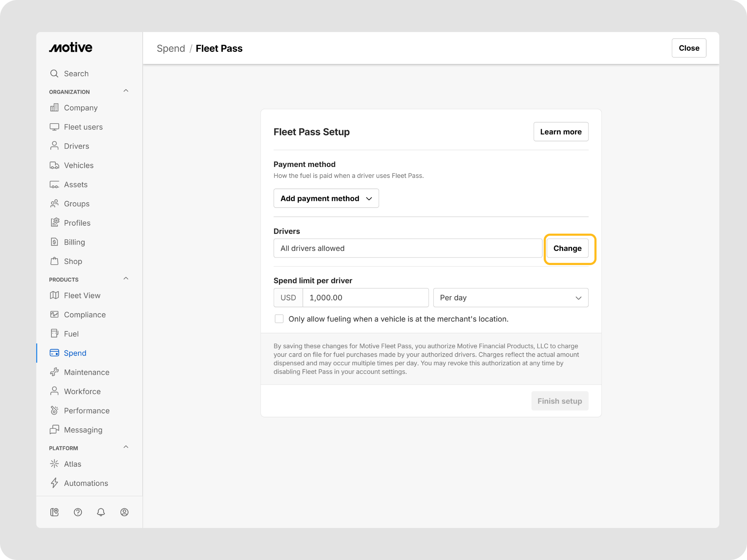This screenshot has width=747, height=560.
Task: Collapse the Products section
Action: [x=126, y=279]
